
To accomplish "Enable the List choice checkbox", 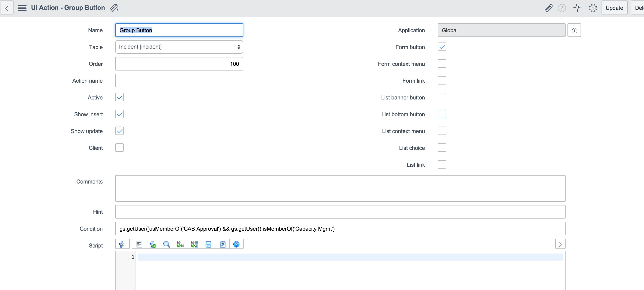I will click(442, 148).
